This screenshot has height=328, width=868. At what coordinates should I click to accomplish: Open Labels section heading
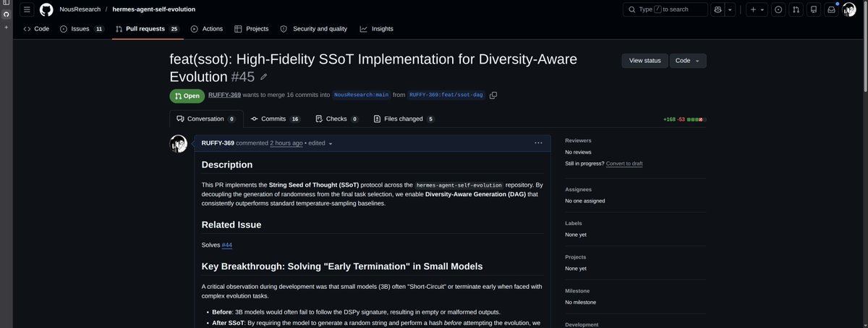[x=574, y=223]
